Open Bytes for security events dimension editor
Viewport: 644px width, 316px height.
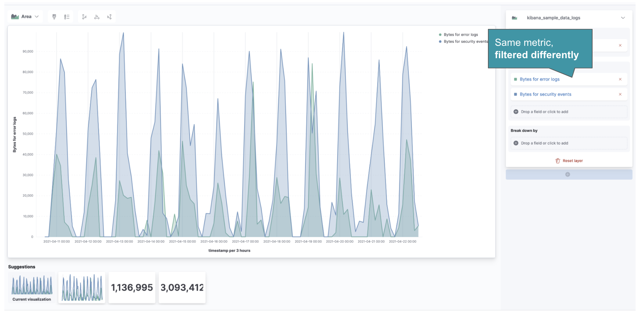[545, 95]
